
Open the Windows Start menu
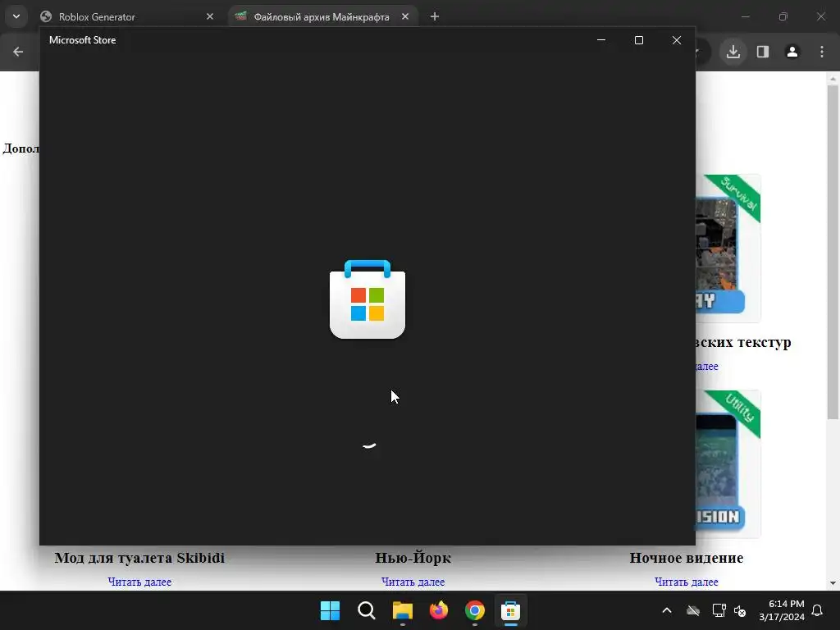coord(330,610)
